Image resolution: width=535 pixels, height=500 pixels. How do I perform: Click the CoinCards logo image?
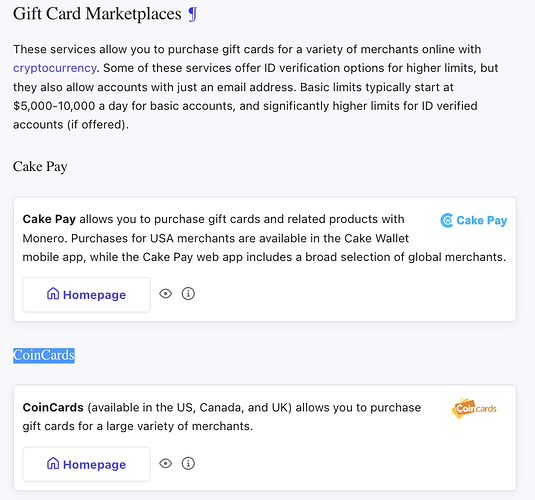click(474, 408)
